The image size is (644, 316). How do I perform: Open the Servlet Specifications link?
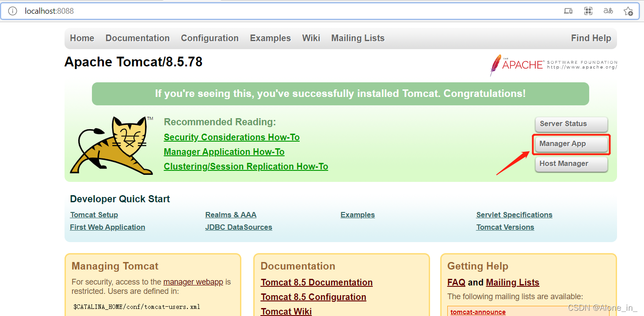514,215
